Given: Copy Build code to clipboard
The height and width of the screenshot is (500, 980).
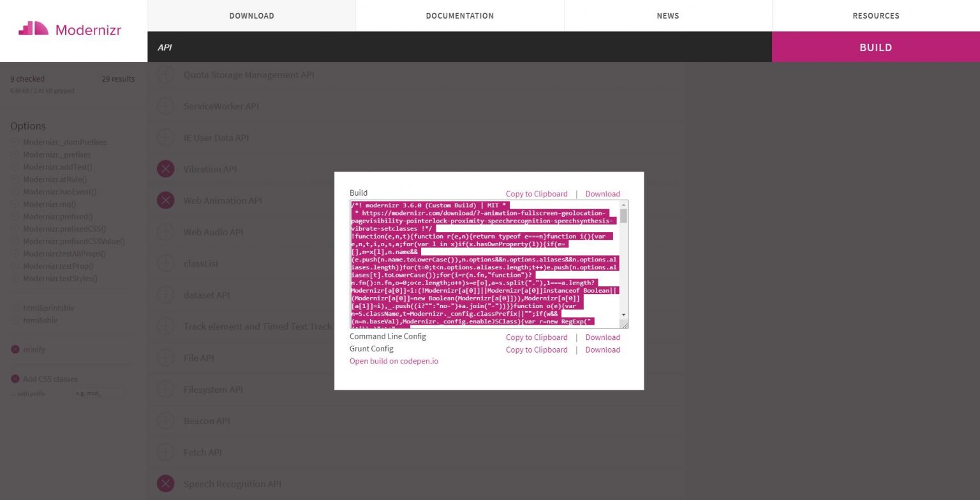Looking at the screenshot, I should coord(536,193).
